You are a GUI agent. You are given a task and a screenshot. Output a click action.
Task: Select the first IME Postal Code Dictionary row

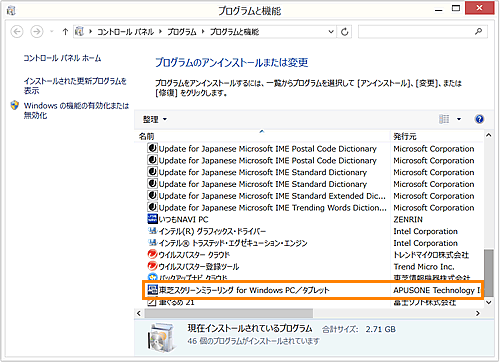pos(267,149)
